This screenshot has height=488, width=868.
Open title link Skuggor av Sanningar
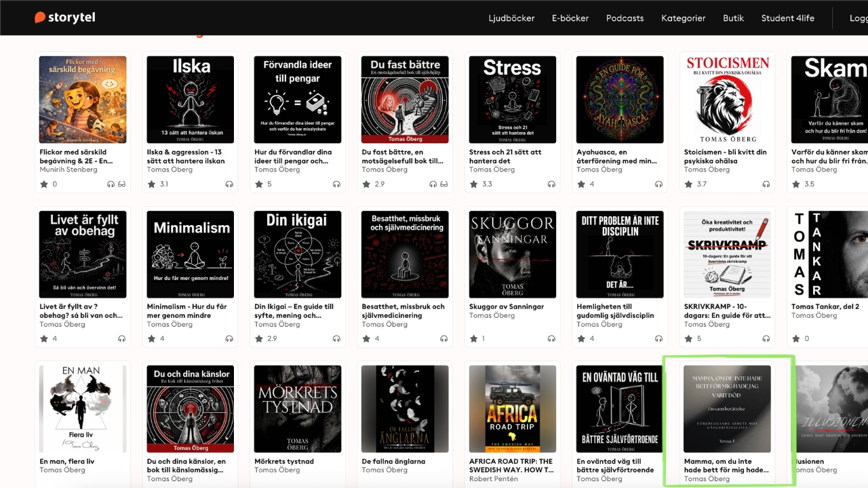[x=507, y=307]
